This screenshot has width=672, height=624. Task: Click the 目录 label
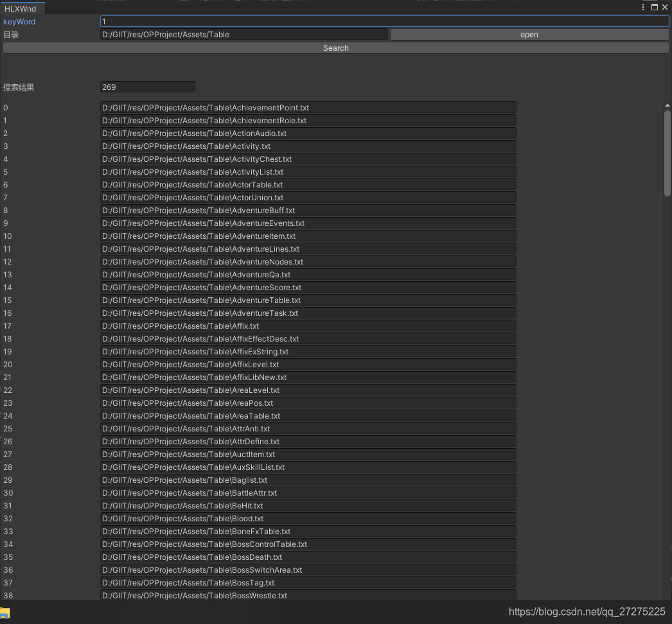pos(11,35)
